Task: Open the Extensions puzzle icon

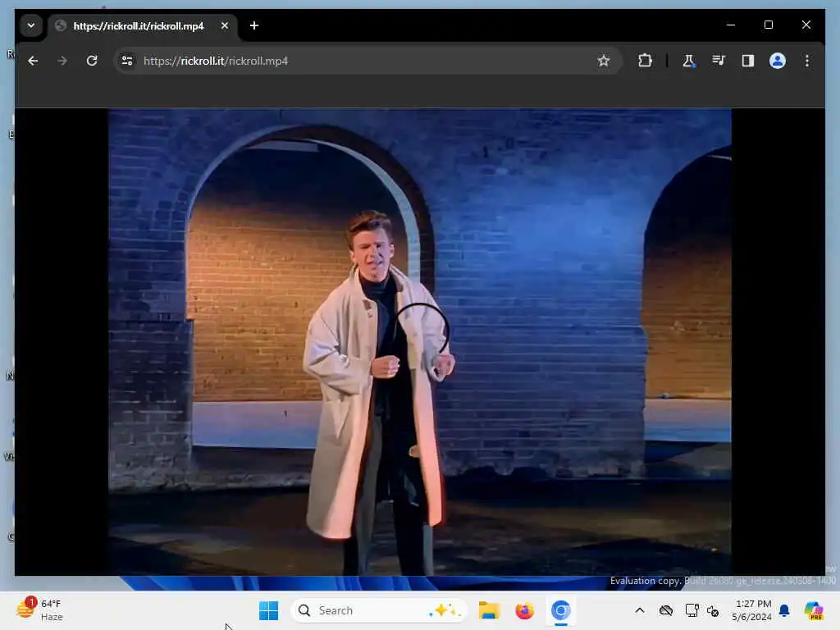Action: 645,61
